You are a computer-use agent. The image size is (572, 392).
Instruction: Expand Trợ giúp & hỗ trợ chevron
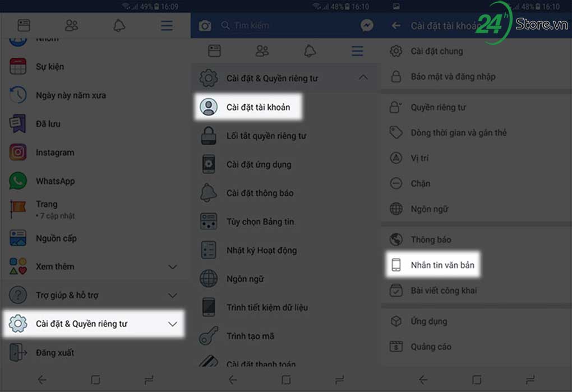(173, 295)
